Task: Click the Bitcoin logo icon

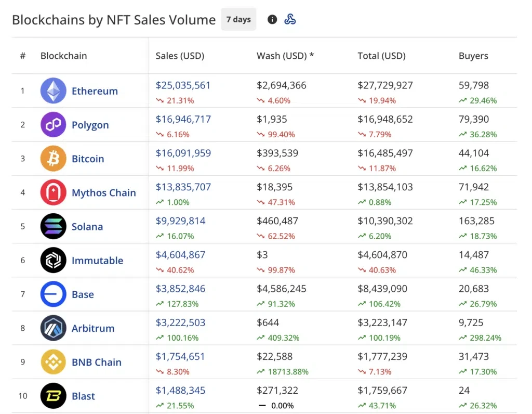Action: 54,159
